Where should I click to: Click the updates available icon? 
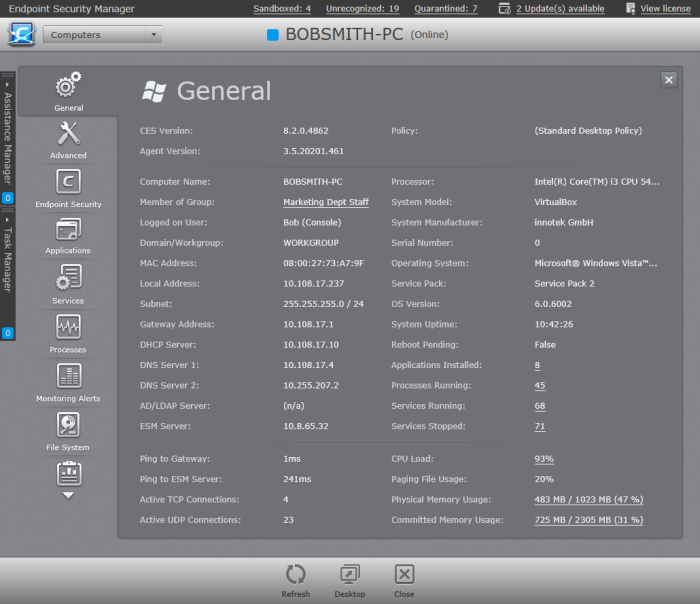pos(504,8)
